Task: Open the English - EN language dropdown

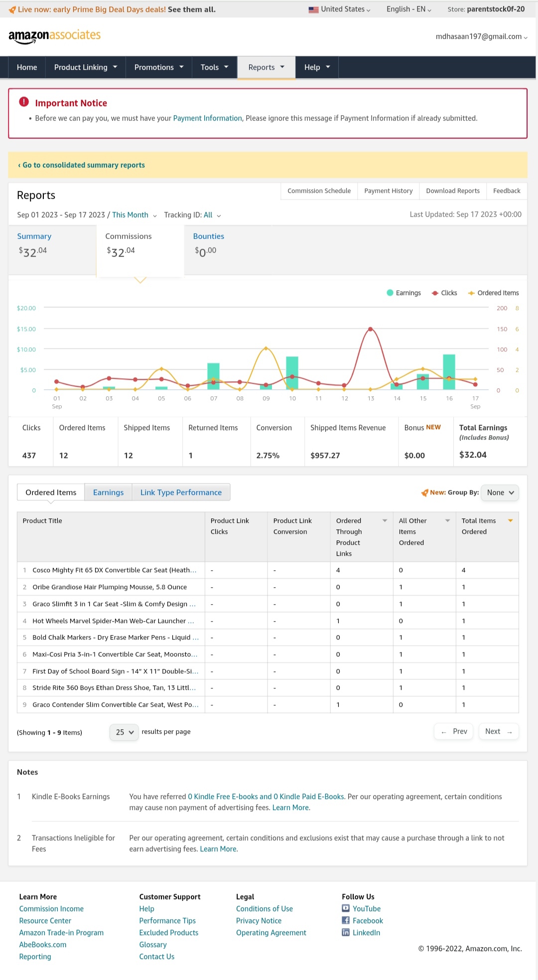Action: 409,9
